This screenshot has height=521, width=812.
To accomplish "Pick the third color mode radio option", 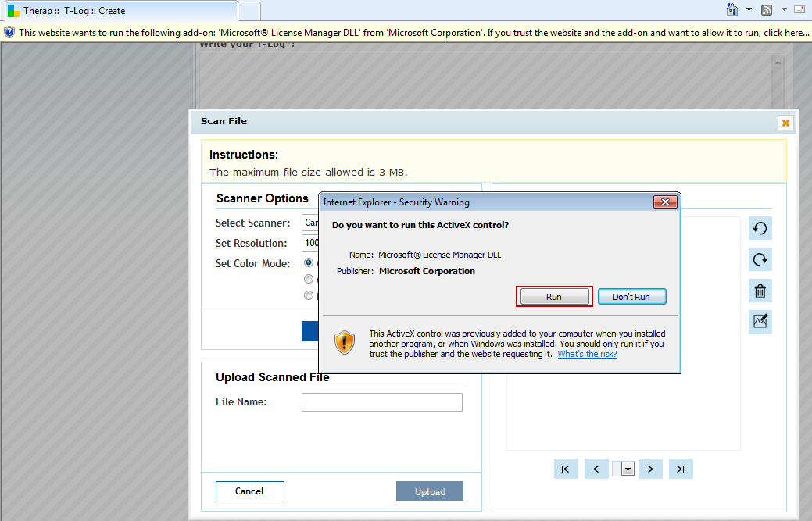I will coord(309,295).
